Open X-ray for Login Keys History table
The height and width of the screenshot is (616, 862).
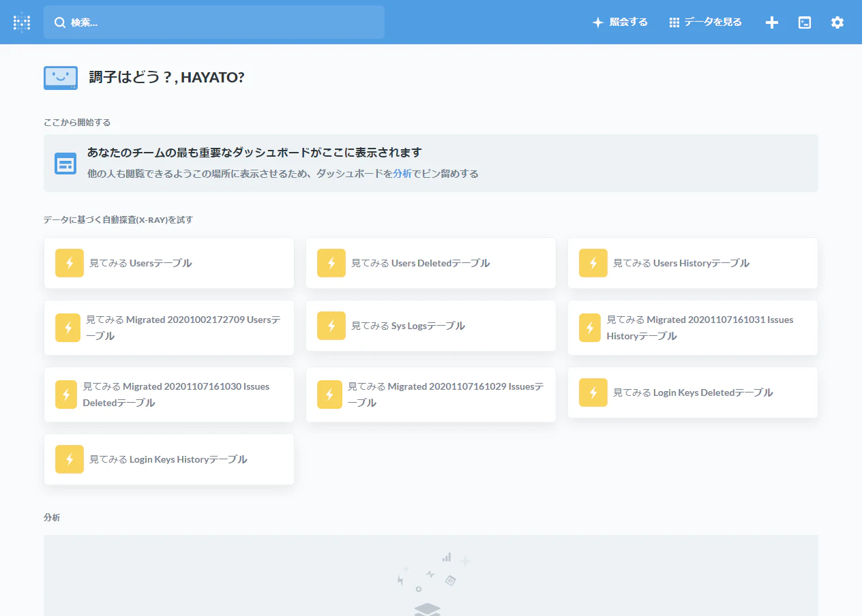[169, 459]
